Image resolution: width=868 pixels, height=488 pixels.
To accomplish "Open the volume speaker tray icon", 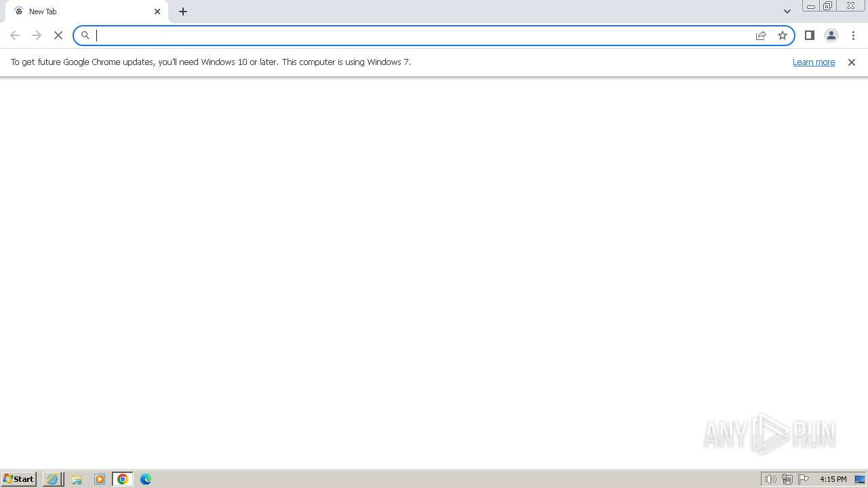I will pyautogui.click(x=770, y=479).
